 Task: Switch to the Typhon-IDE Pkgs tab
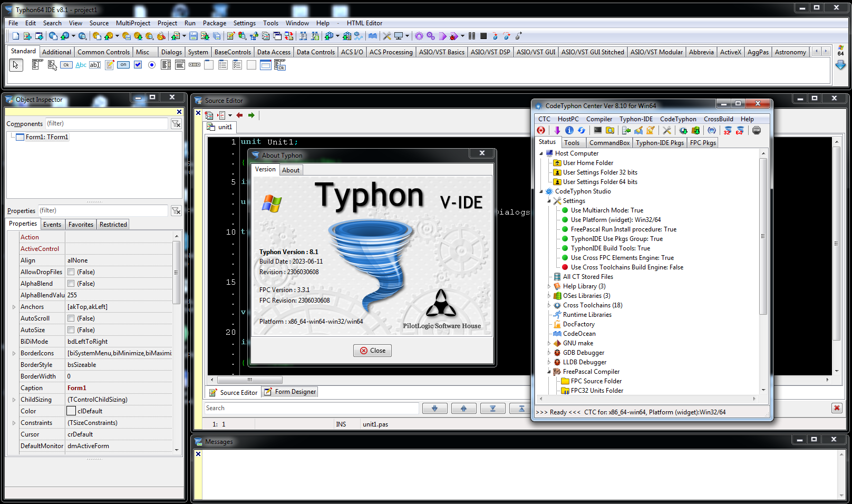660,143
